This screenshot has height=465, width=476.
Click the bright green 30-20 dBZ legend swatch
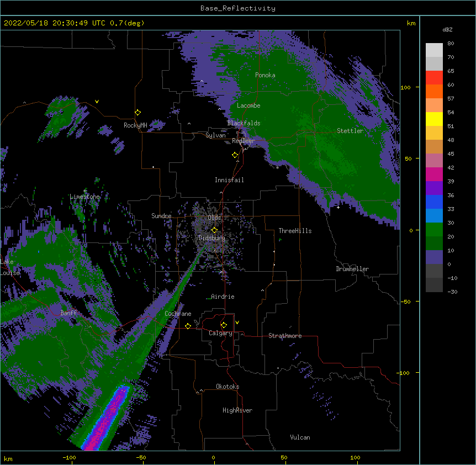434,230
